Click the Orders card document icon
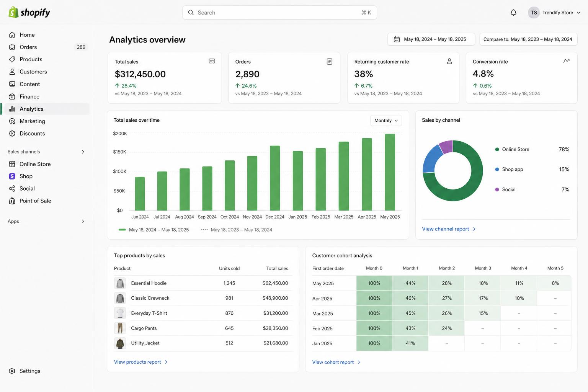Screen dimensions: 588x392 [x=329, y=62]
